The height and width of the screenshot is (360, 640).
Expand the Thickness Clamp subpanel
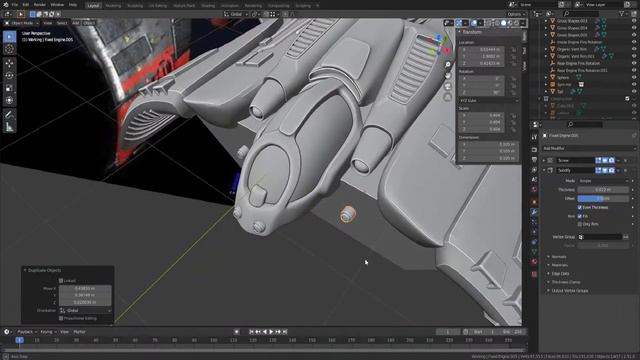point(565,282)
